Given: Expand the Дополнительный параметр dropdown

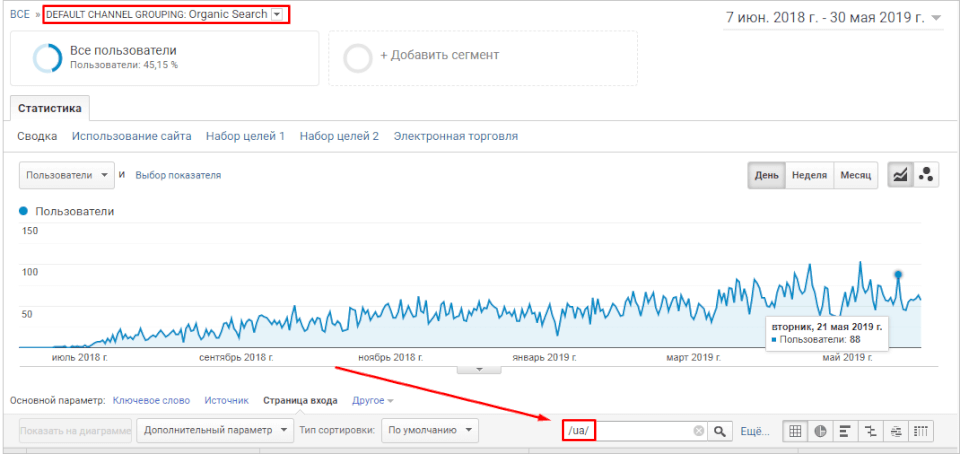Looking at the screenshot, I should point(215,431).
